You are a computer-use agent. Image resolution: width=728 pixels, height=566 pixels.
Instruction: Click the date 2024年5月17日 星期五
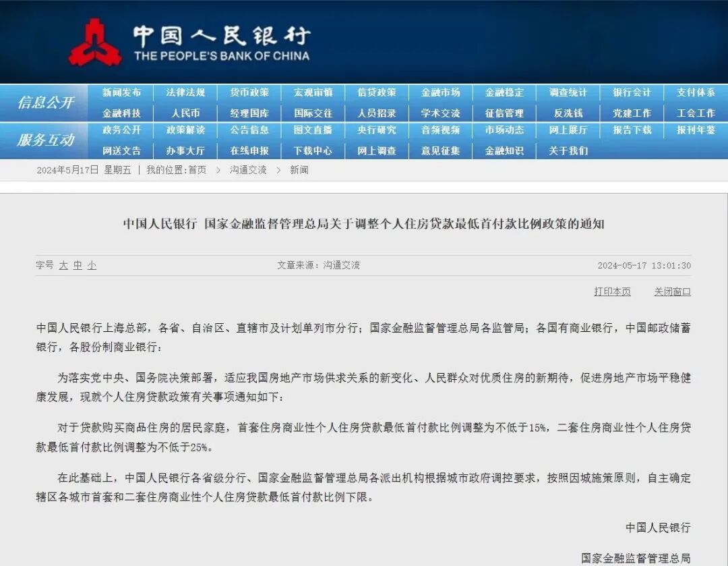(84, 170)
